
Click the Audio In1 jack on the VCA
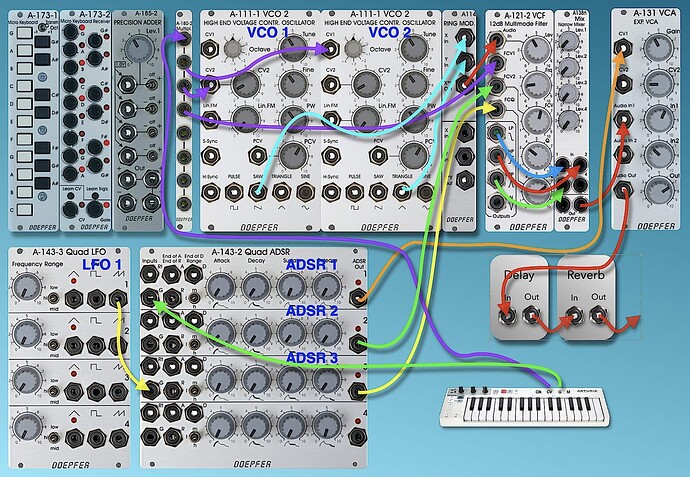pyautogui.click(x=623, y=120)
